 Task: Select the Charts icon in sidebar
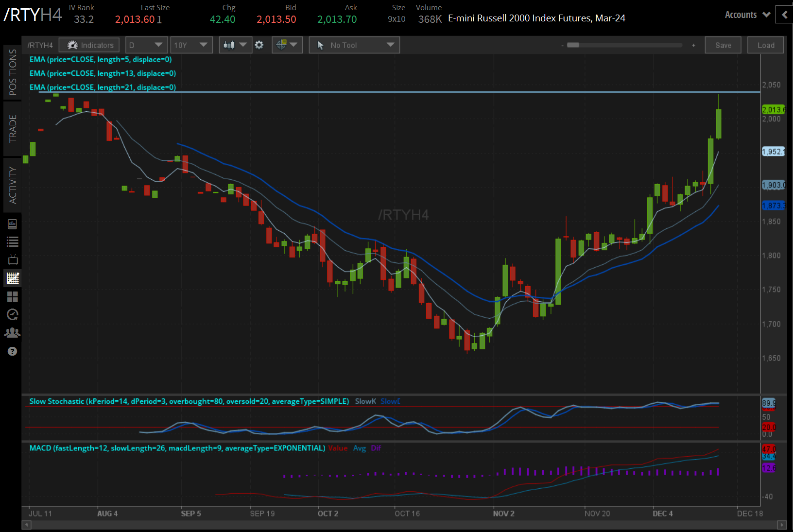pyautogui.click(x=13, y=278)
